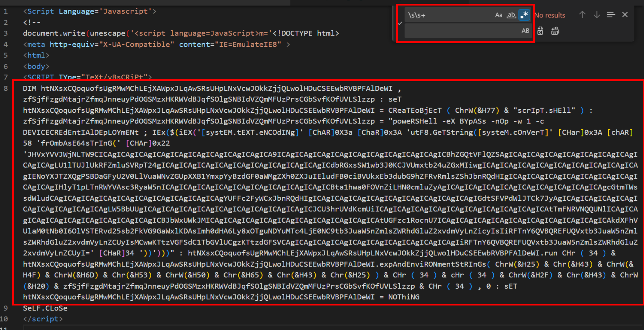The image size is (644, 330).
Task: Collapse the replace row with the chevron
Action: [400, 23]
